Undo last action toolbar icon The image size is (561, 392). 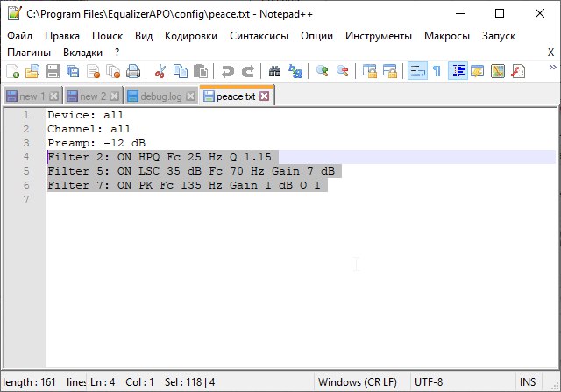[227, 71]
